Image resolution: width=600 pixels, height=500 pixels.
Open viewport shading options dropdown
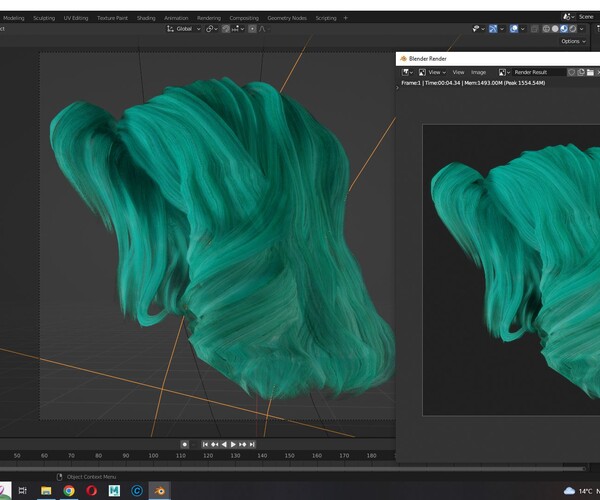tap(582, 29)
